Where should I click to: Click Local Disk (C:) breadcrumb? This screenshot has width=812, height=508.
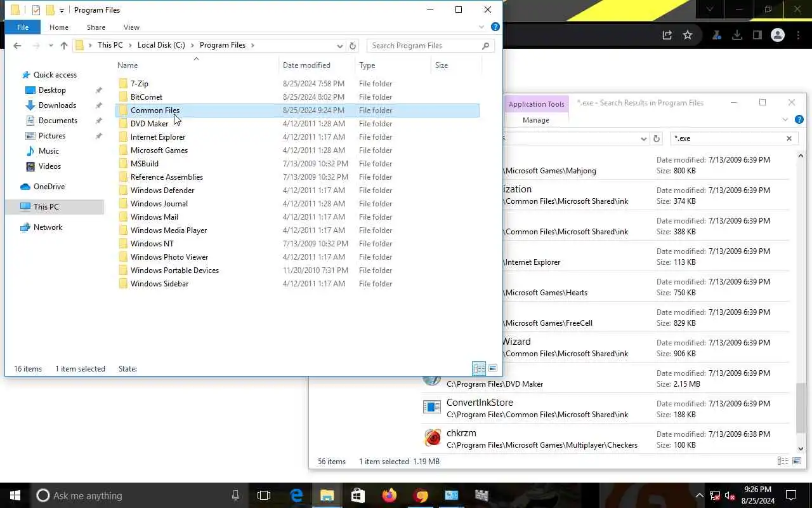(161, 45)
